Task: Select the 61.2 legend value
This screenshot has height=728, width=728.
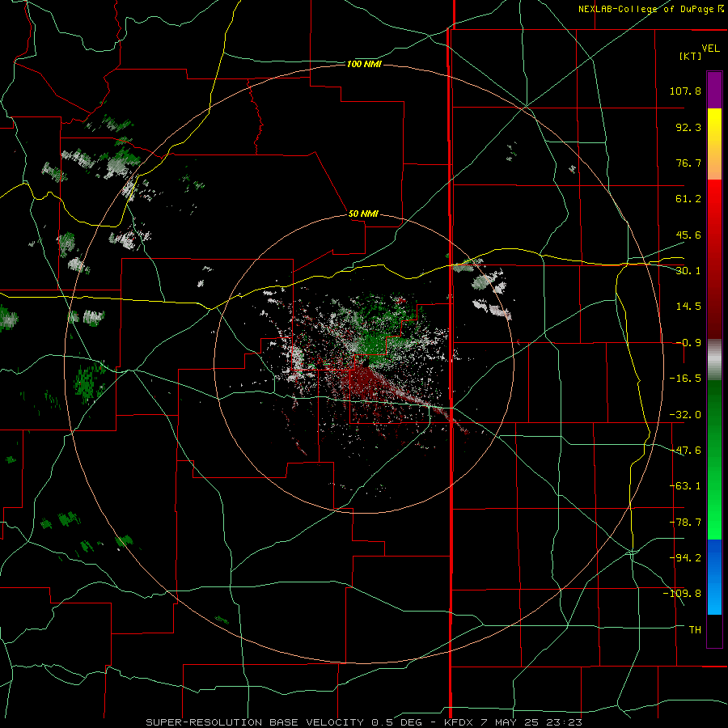Action: coord(688,199)
